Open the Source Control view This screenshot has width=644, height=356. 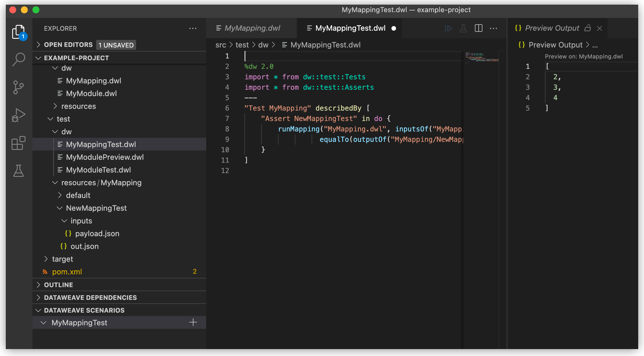[18, 87]
